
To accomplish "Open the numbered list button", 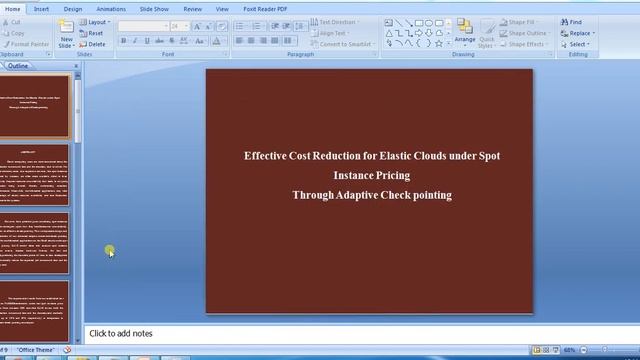I will 257,27.
